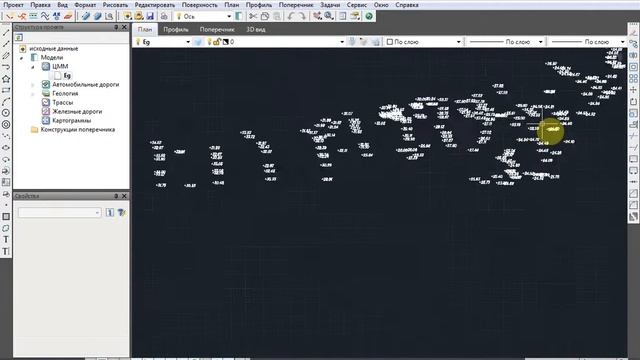Open the Eg layer dropdown
Viewport: 640px width, 360px height.
(188, 42)
